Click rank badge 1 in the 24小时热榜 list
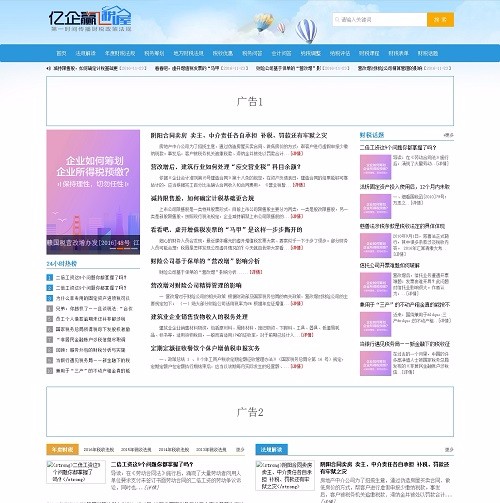Image resolution: width=500 pixels, height=503 pixels. [50, 277]
